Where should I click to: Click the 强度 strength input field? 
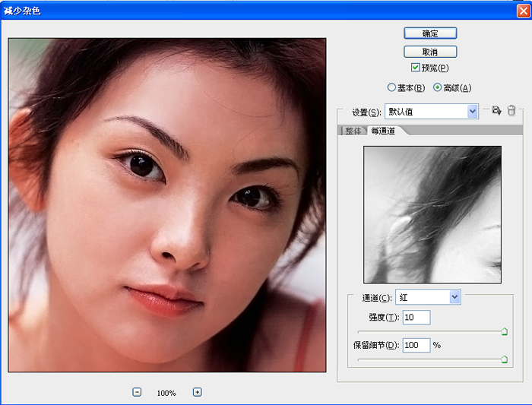tap(416, 317)
